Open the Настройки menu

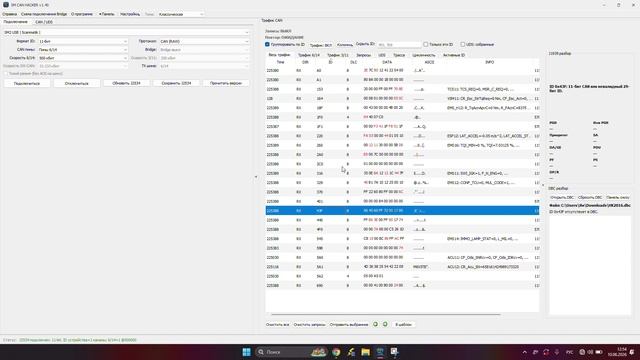point(130,14)
